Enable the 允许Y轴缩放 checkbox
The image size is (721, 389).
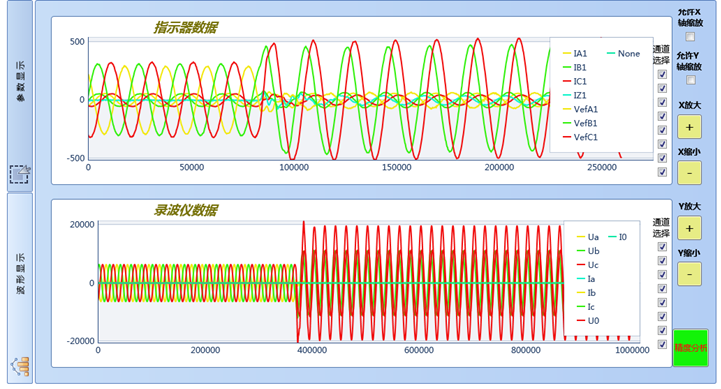coord(690,80)
